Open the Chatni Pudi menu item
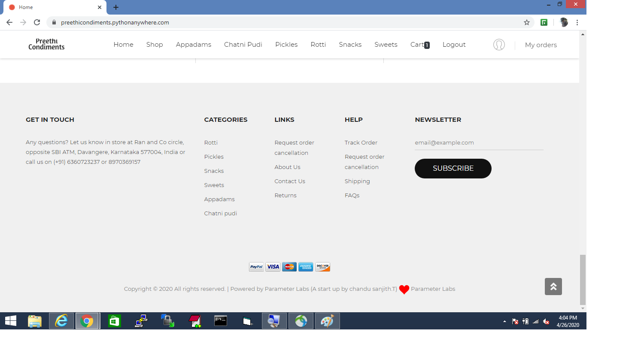The image size is (644, 338). click(x=243, y=44)
